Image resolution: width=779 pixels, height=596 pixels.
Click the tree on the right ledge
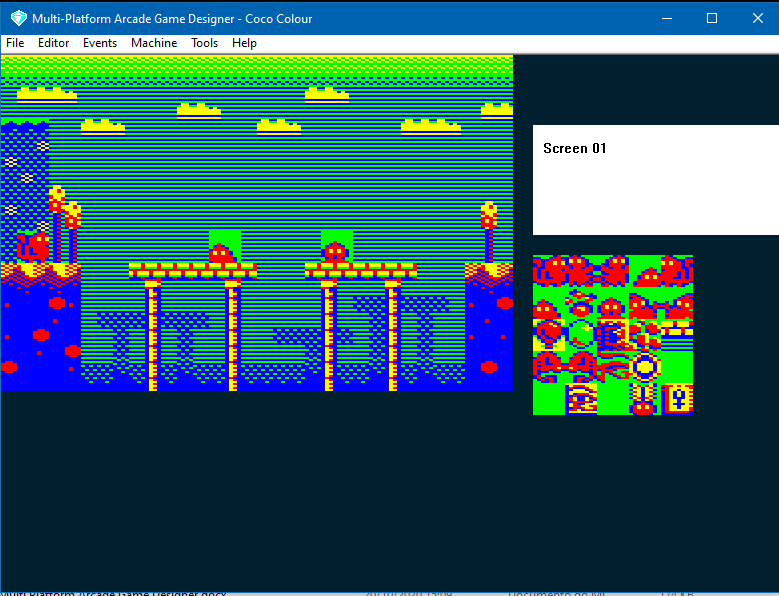pos(489,232)
